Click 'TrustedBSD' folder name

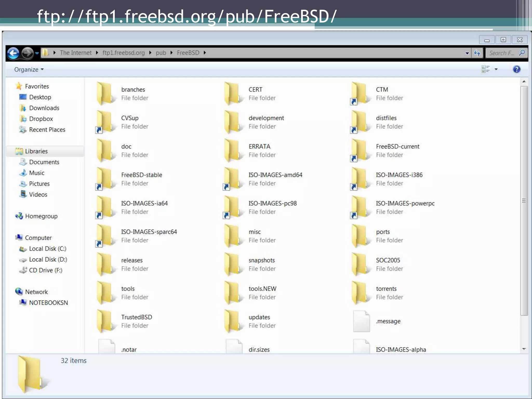click(x=137, y=317)
